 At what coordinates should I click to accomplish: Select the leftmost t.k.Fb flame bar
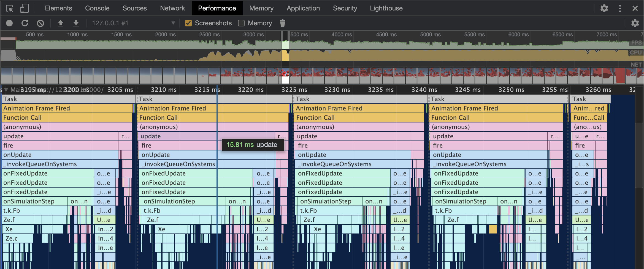click(x=35, y=211)
